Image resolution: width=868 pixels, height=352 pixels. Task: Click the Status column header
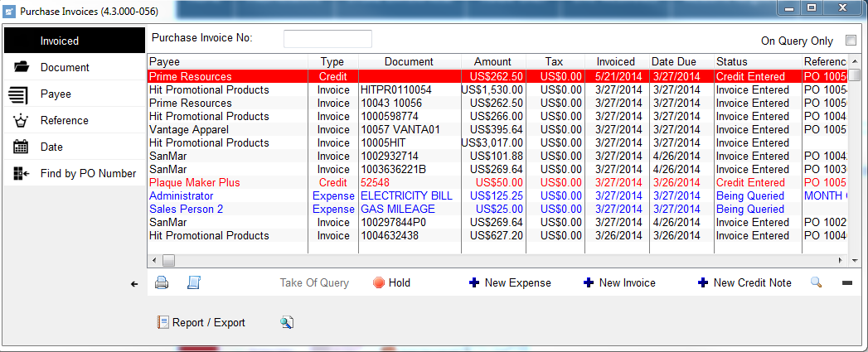tap(758, 61)
